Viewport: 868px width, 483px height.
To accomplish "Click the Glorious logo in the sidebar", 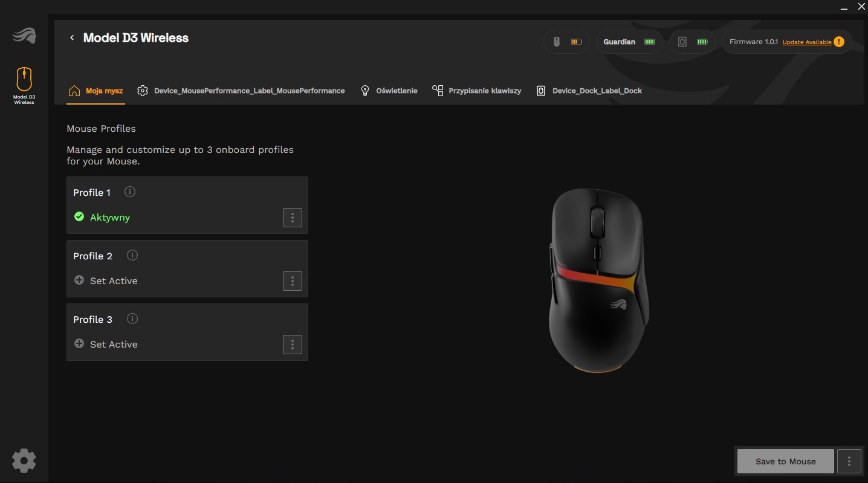I will 24,36.
